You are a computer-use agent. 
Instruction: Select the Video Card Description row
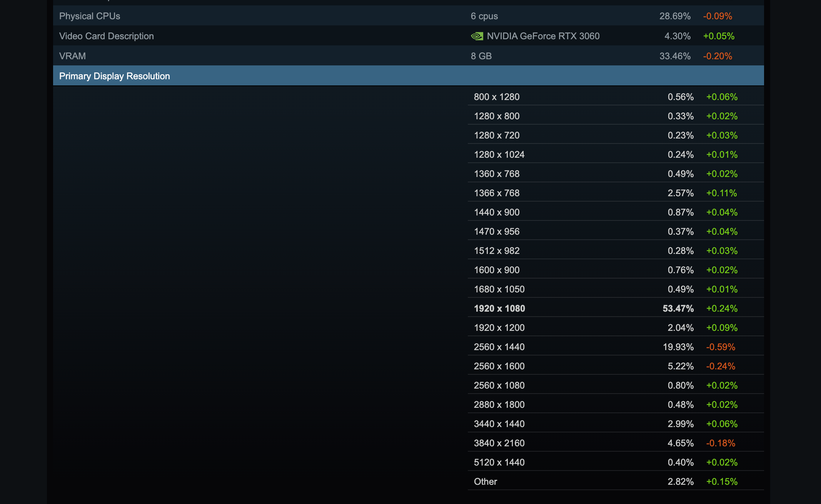click(x=106, y=36)
